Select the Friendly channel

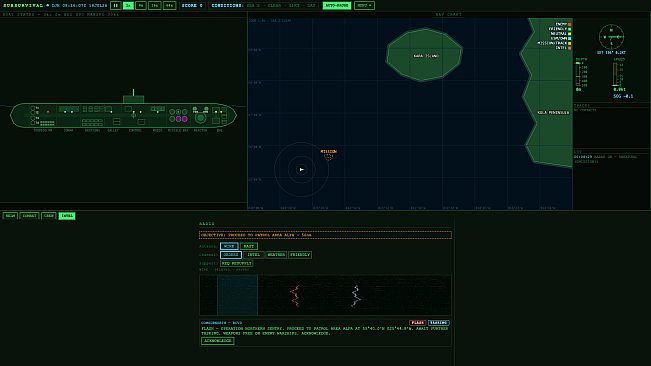point(300,255)
